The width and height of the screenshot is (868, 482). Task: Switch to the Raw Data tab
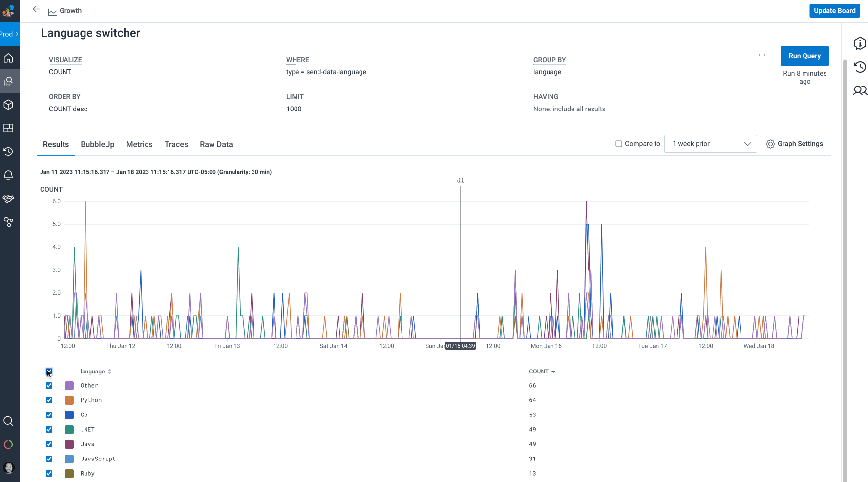point(216,144)
